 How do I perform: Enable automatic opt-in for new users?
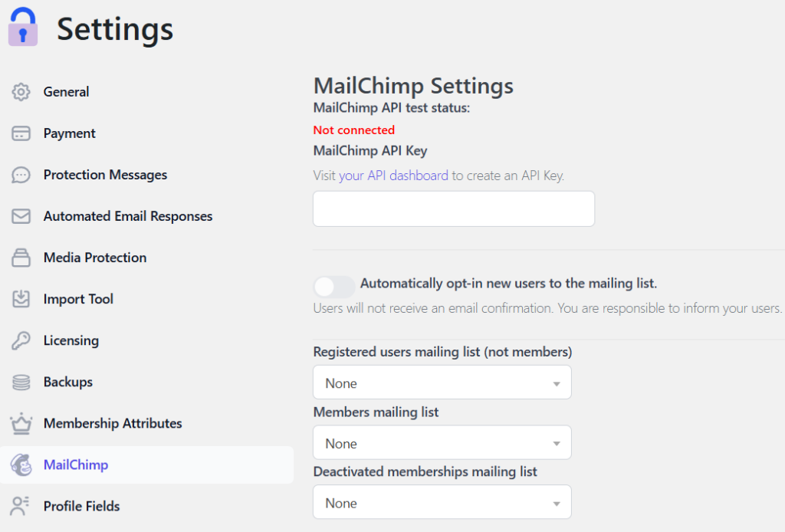point(334,287)
